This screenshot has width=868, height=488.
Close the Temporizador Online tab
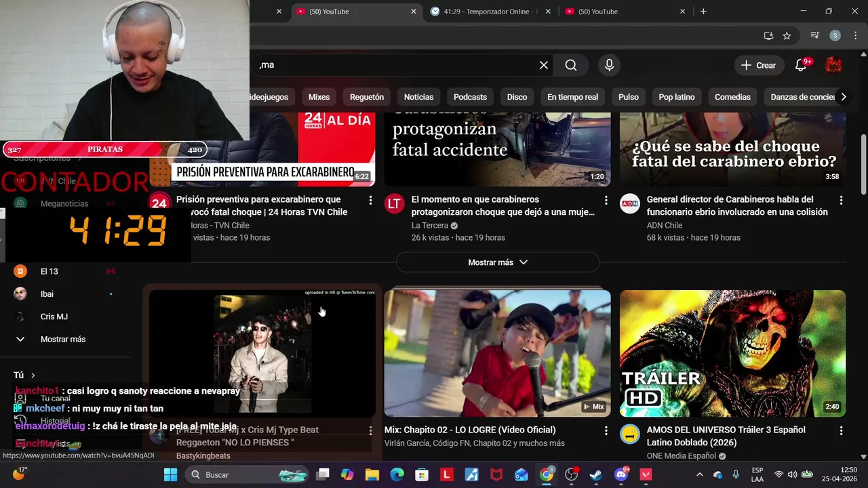click(x=548, y=12)
